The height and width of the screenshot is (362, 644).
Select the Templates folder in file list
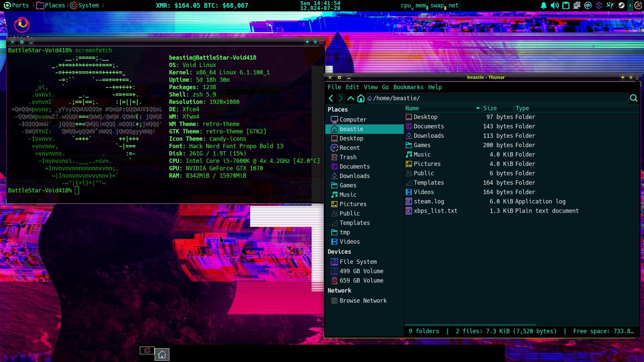[522, 183]
